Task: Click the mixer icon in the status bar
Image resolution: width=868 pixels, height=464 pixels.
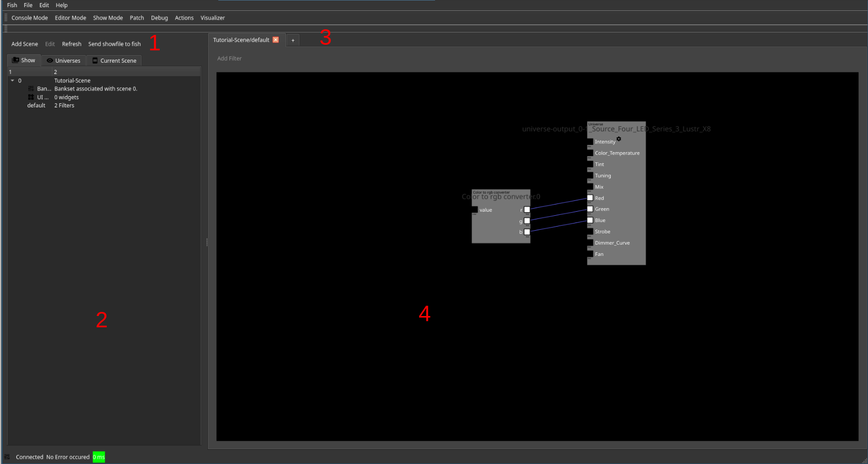Action: point(7,457)
